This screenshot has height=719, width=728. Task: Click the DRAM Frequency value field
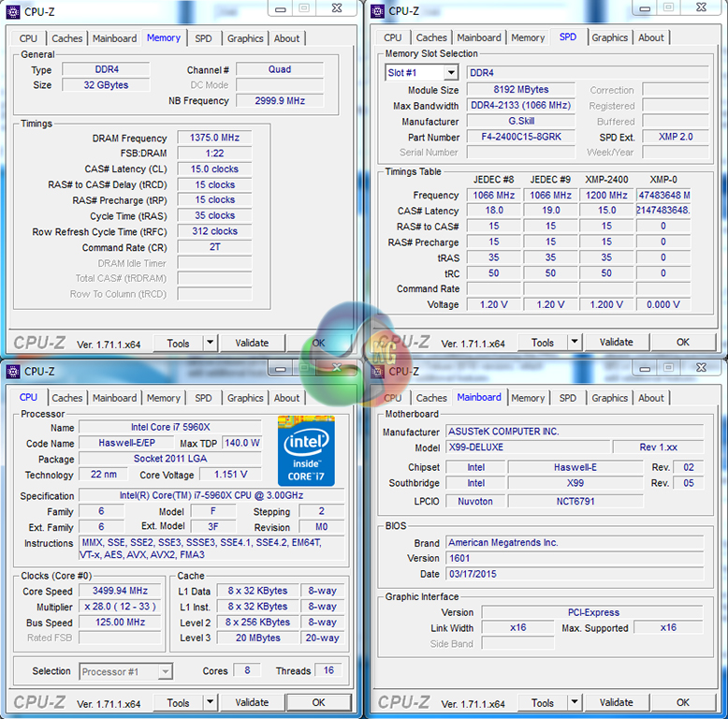[214, 138]
